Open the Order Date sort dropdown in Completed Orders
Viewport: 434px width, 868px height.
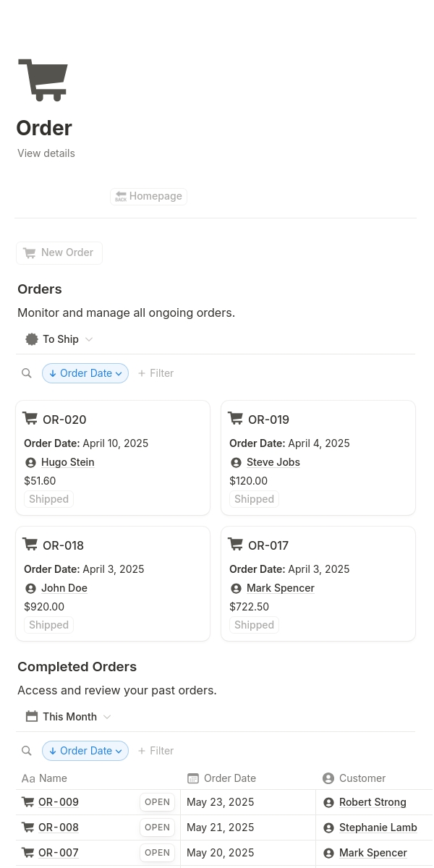85,750
